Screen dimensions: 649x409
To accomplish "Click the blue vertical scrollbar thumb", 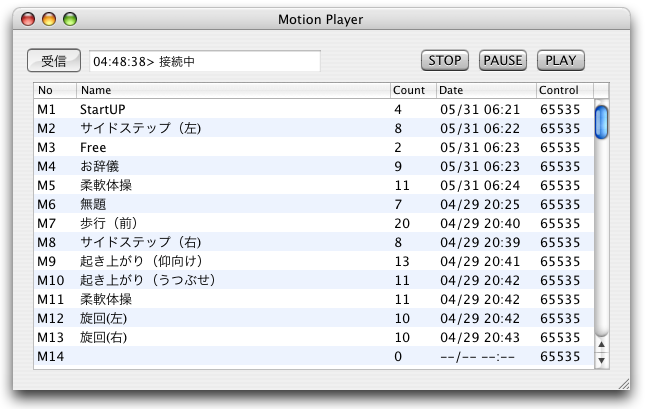I will pyautogui.click(x=601, y=122).
